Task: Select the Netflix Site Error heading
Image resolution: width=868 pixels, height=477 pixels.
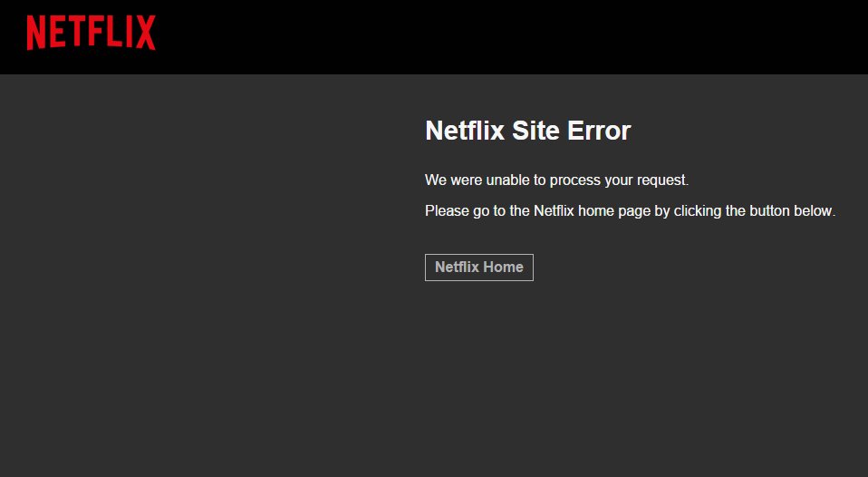Action: [528, 131]
